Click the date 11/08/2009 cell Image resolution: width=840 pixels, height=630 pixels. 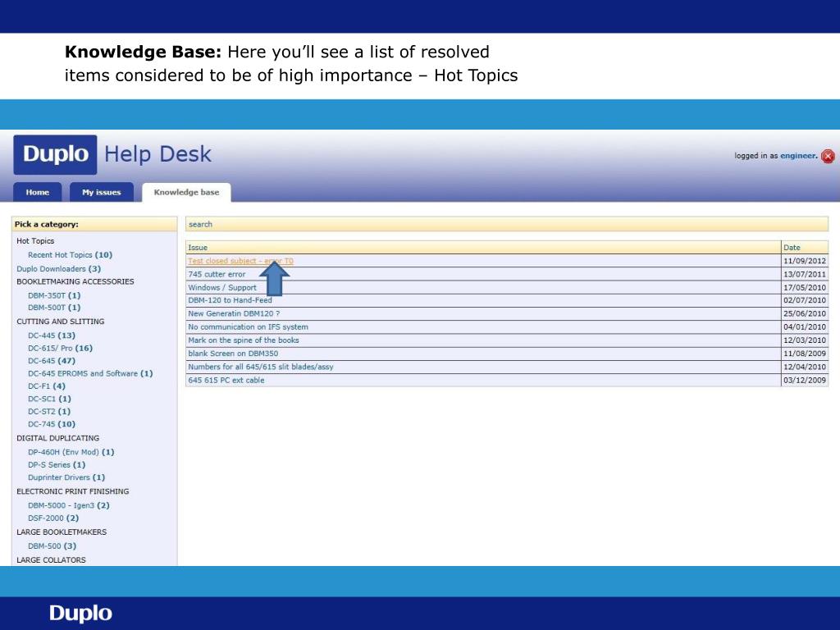[x=805, y=354]
